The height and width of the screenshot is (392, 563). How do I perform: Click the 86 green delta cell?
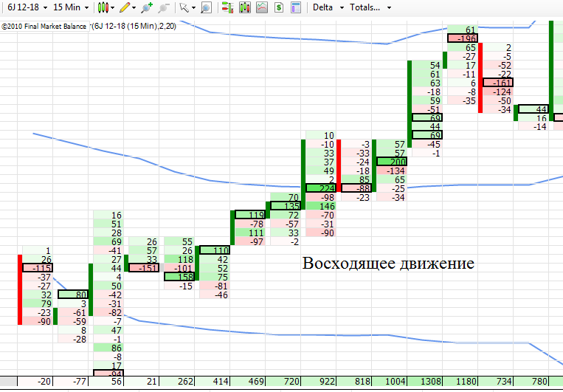[108, 348]
